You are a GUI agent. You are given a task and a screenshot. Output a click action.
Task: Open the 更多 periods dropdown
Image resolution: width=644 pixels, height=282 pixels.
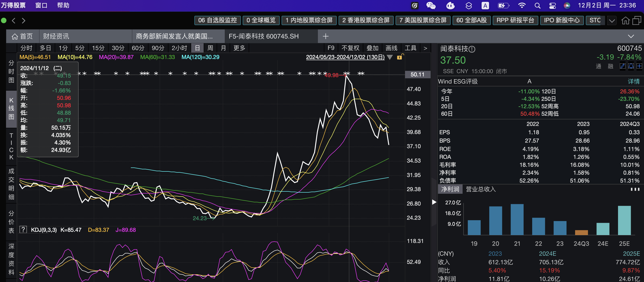point(239,48)
